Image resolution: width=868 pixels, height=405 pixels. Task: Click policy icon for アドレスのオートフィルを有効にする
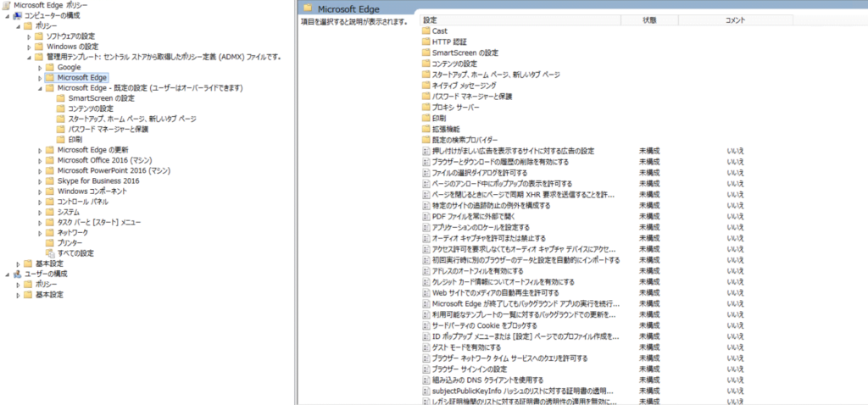(426, 271)
